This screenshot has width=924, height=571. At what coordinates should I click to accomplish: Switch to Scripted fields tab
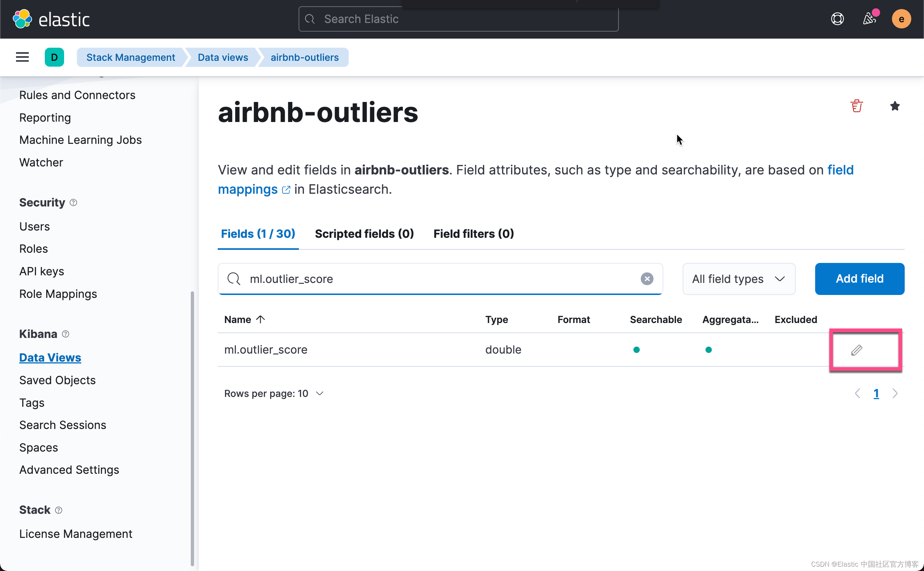(364, 234)
